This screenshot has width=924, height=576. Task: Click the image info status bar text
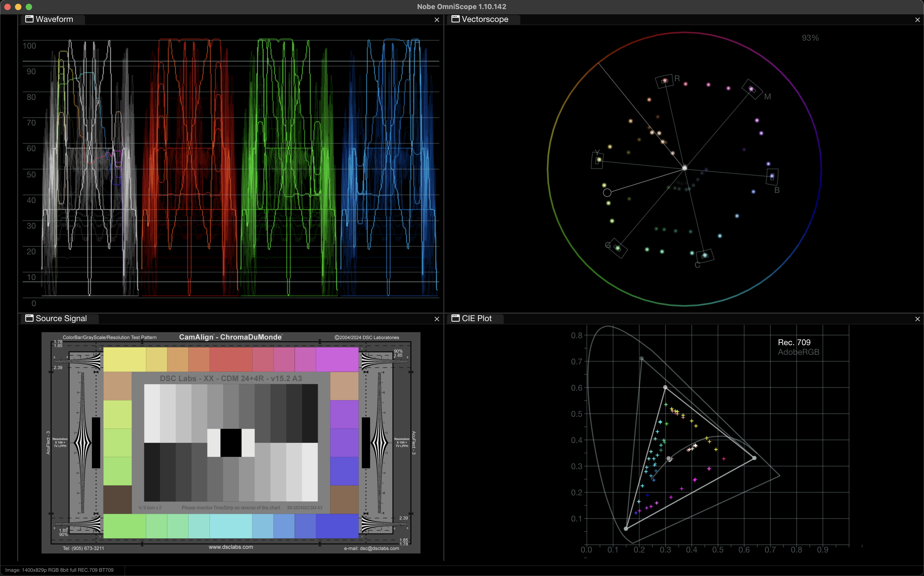[x=59, y=570]
